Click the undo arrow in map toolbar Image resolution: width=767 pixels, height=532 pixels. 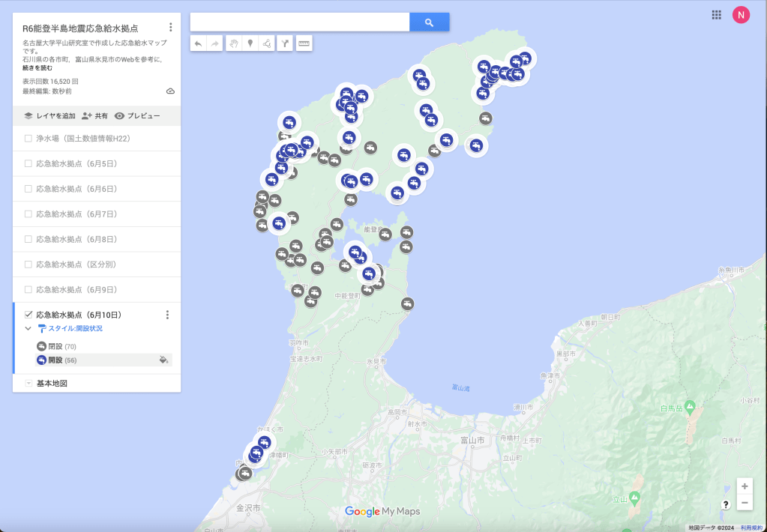point(199,43)
